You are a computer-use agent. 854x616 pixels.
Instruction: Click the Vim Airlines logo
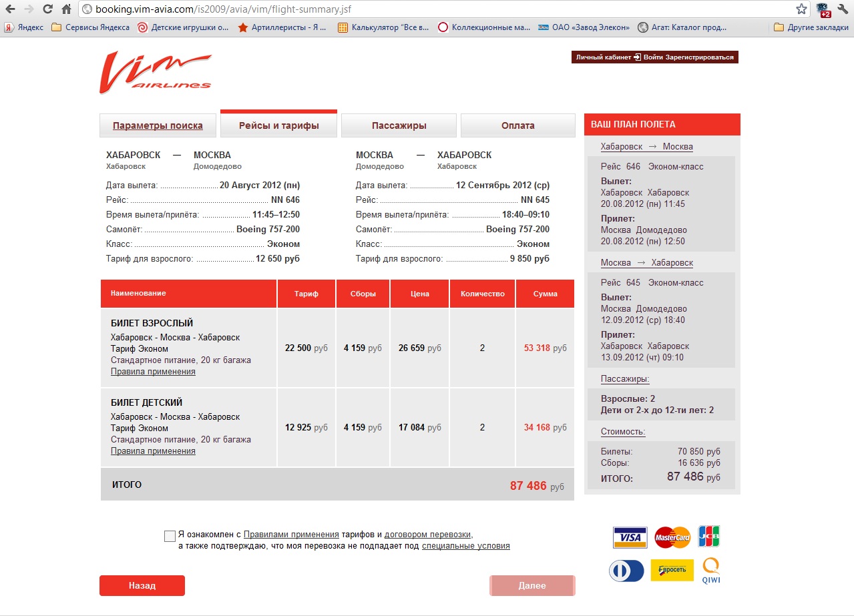tap(155, 73)
